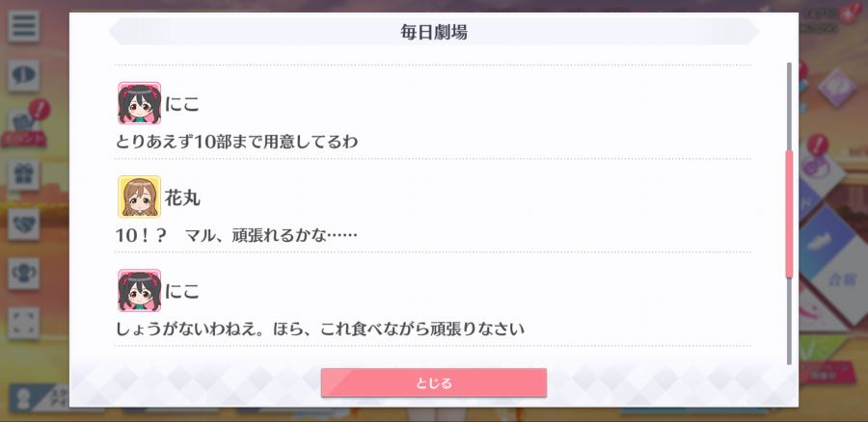Click the 毎日劇場 title header
The width and height of the screenshot is (868, 422).
433,32
